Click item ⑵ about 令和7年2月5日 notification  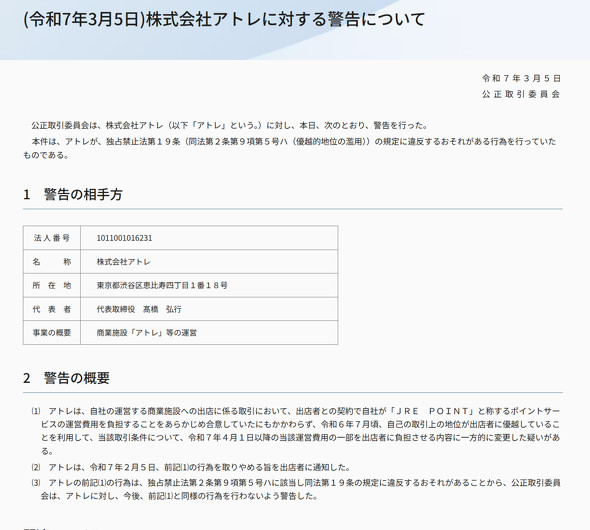pyautogui.click(x=191, y=467)
